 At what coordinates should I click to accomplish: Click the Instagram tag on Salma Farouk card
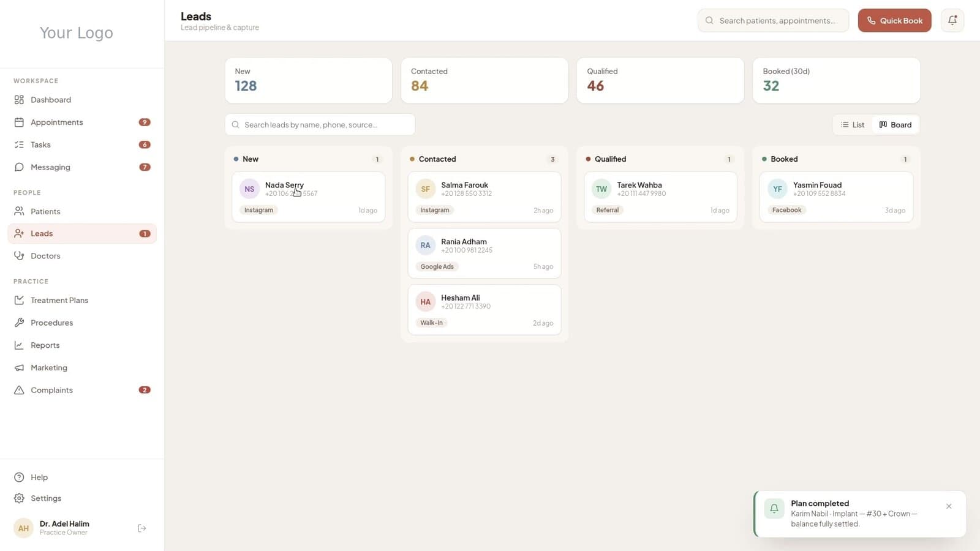pos(434,210)
